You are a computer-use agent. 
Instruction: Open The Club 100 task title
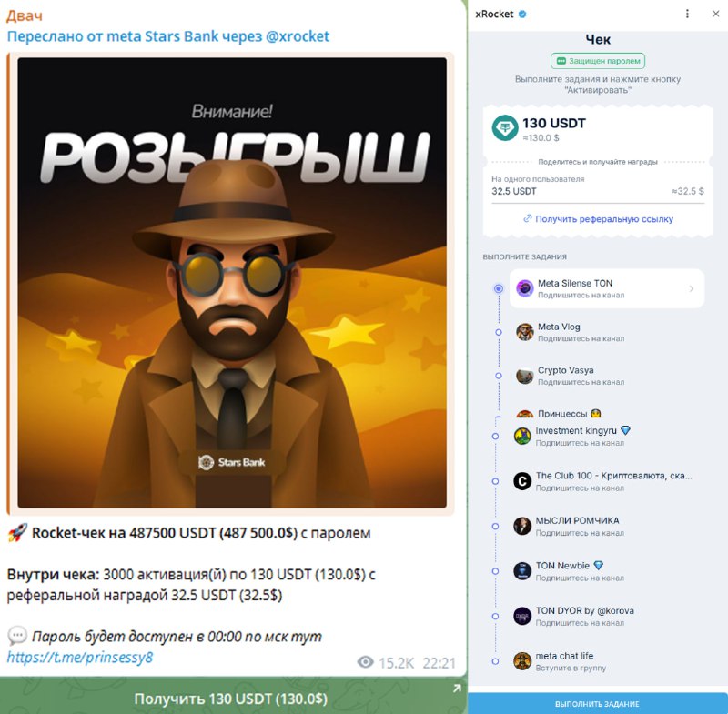(x=613, y=476)
